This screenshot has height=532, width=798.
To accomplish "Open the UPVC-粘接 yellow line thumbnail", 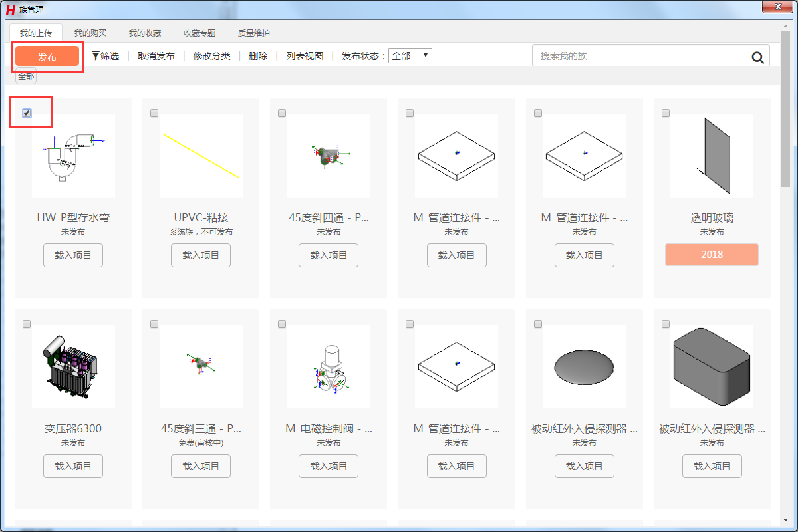I will [x=201, y=156].
